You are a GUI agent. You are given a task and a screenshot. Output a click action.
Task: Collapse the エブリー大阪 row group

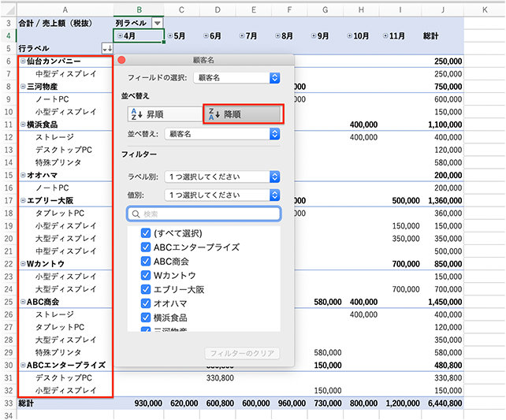click(23, 200)
